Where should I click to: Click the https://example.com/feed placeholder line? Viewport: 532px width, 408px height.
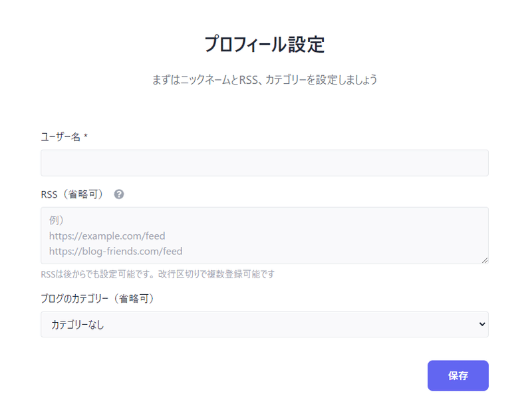107,236
